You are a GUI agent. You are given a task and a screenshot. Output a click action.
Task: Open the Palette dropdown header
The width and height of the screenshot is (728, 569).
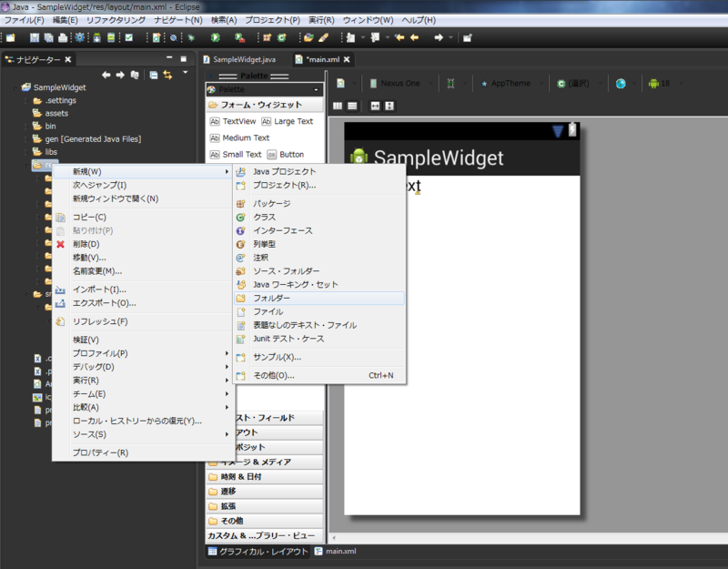tap(264, 89)
